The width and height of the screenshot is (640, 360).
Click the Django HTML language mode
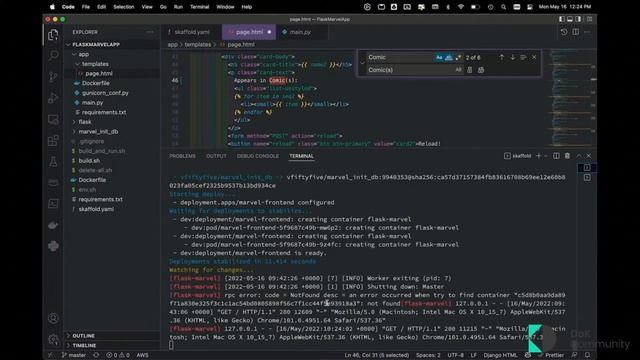[x=500, y=355]
